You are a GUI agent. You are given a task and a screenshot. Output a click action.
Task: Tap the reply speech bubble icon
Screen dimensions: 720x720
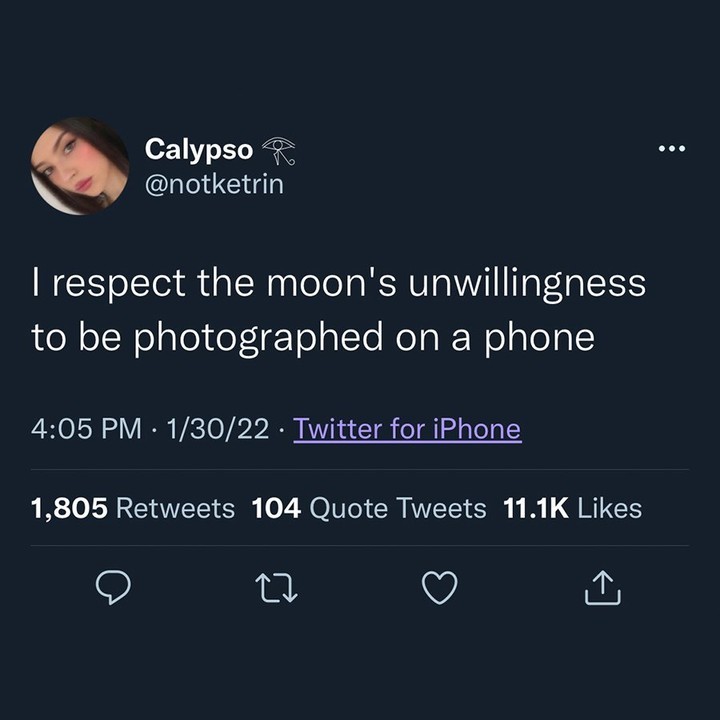click(113, 587)
